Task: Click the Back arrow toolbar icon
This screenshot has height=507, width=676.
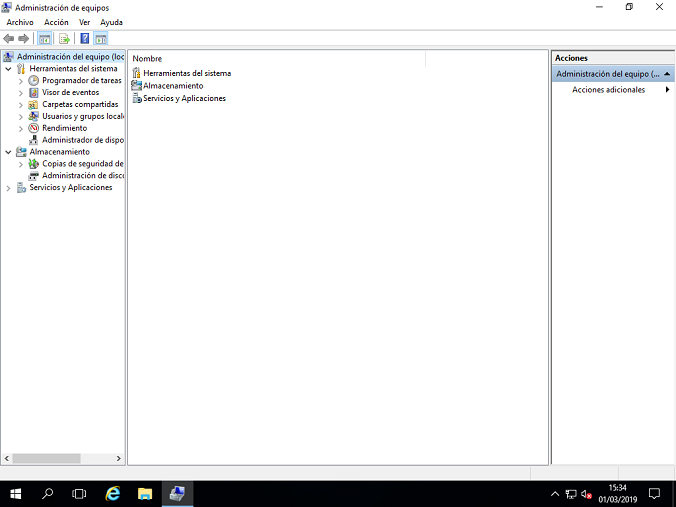Action: point(9,39)
